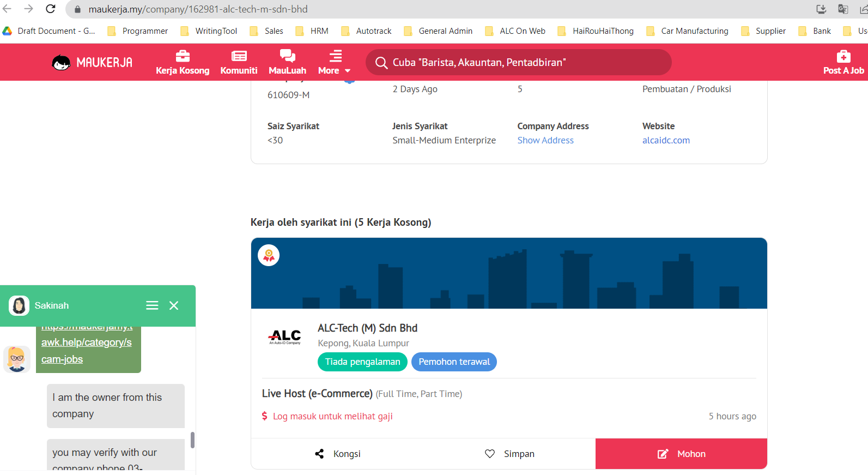Click the Maukerja logo
The image size is (868, 475).
click(92, 63)
